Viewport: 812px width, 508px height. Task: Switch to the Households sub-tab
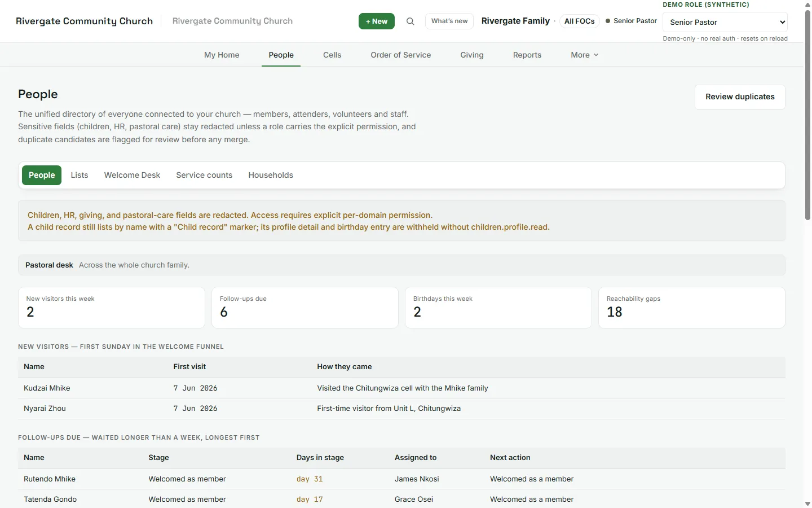(x=271, y=175)
